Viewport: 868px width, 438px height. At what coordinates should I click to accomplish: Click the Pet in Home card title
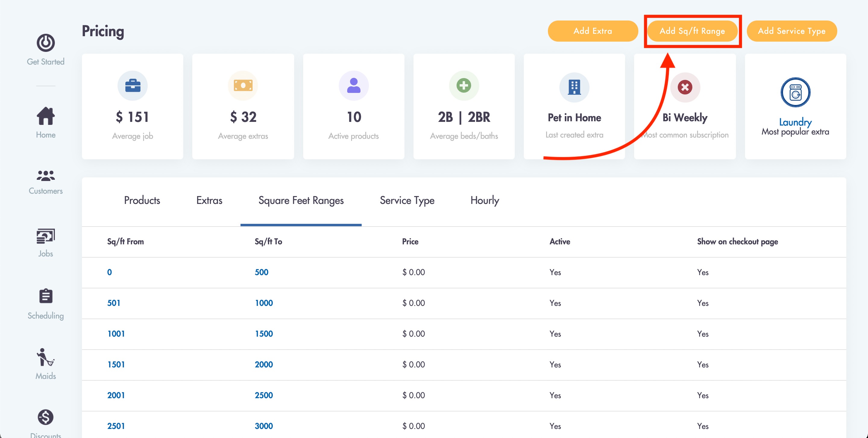(x=574, y=118)
